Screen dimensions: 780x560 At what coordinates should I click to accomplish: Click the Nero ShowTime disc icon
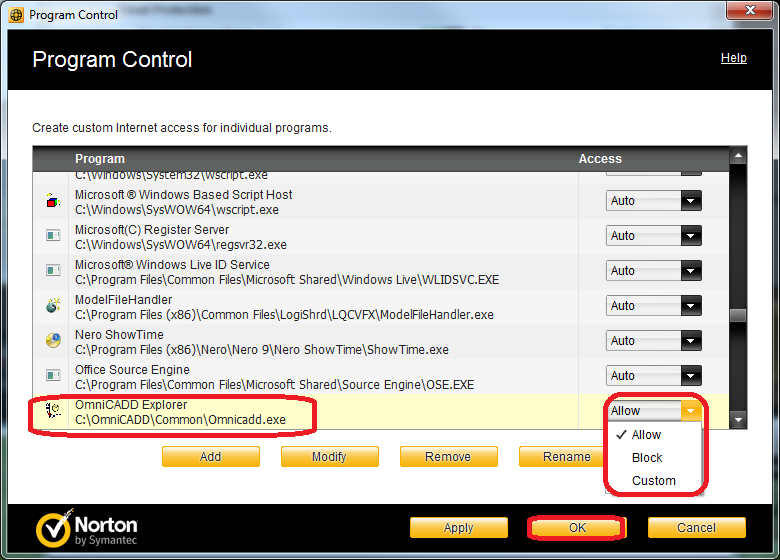pyautogui.click(x=53, y=340)
